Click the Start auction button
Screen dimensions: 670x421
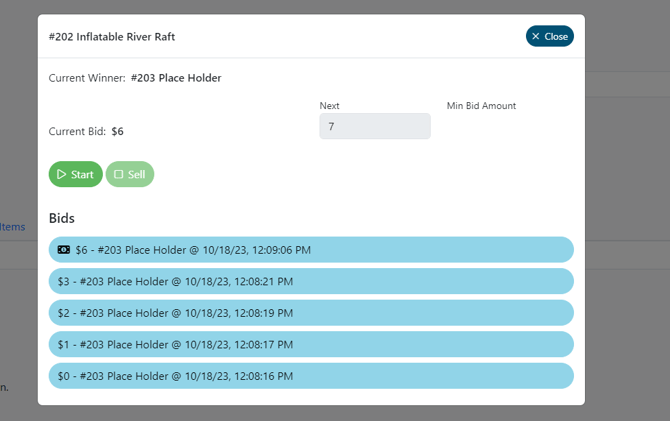(x=75, y=174)
